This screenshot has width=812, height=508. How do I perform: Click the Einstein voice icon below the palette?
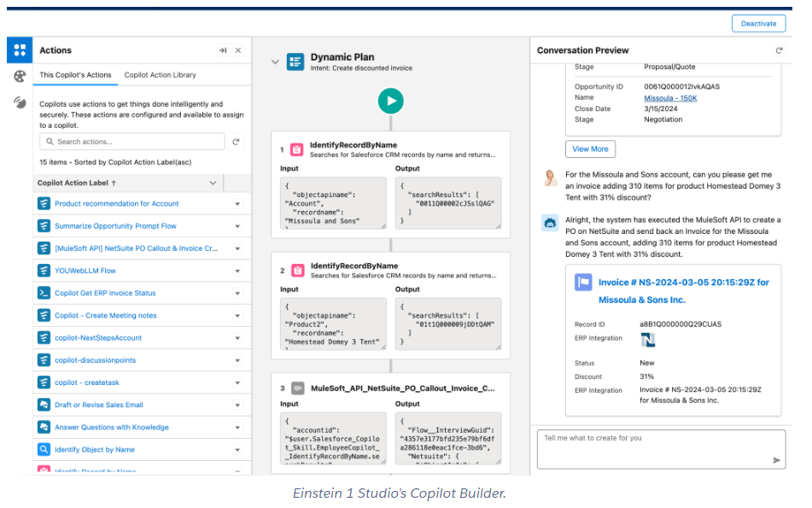pos(19,104)
